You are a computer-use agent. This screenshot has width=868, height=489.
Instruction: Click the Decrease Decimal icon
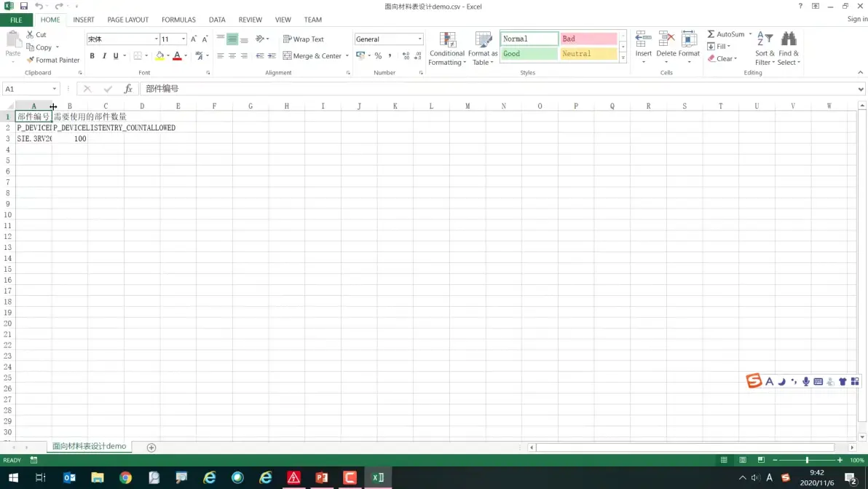(x=418, y=56)
